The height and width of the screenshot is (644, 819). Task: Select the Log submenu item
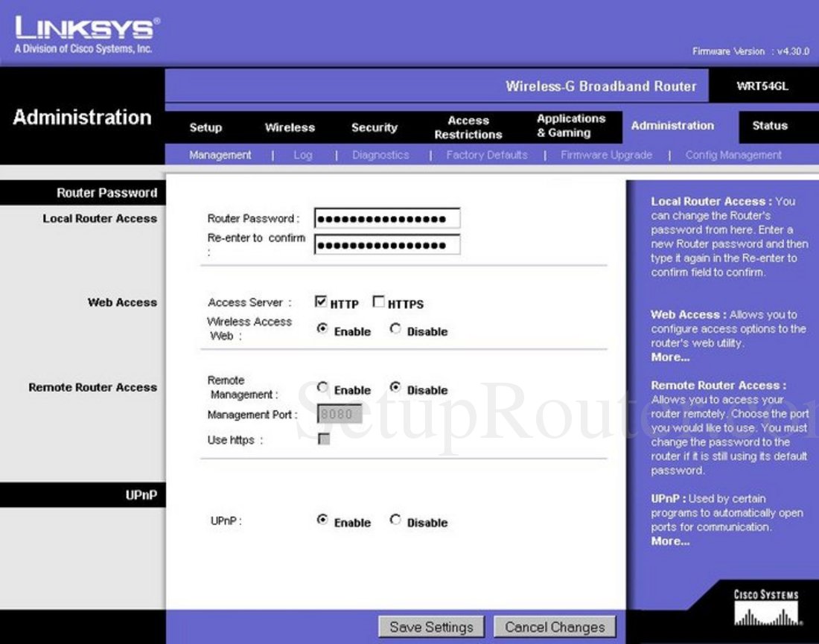pyautogui.click(x=302, y=155)
